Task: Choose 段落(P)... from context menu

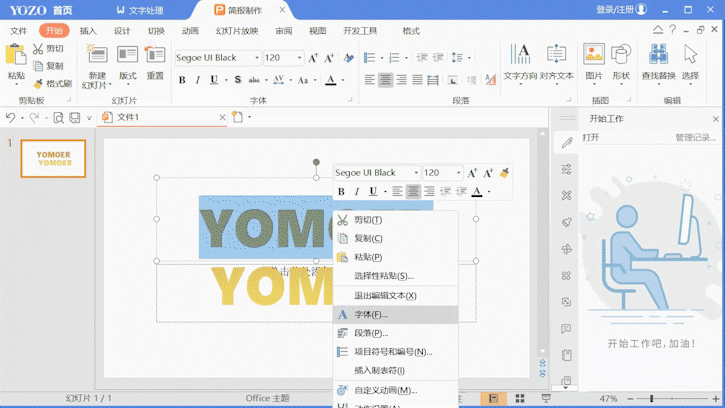Action: [395, 333]
